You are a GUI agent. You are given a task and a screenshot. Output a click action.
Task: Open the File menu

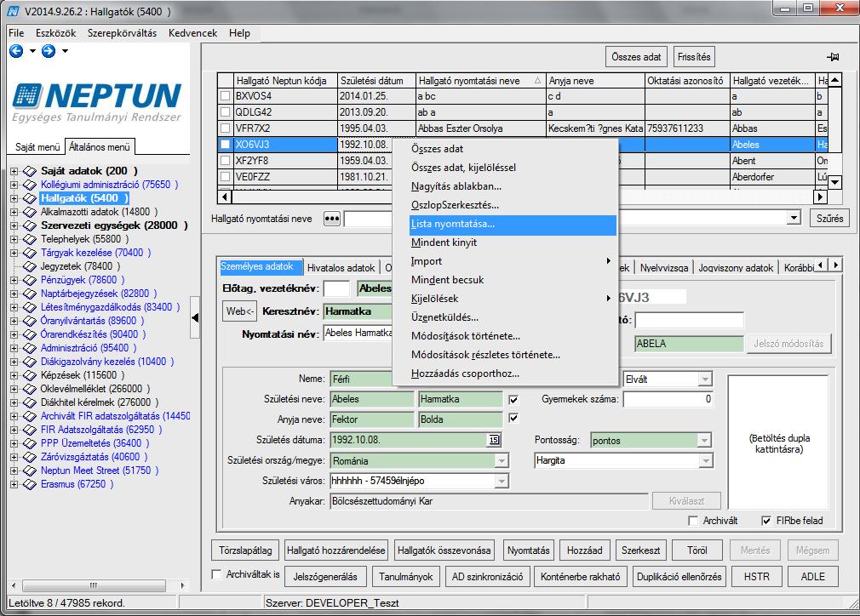tap(16, 33)
